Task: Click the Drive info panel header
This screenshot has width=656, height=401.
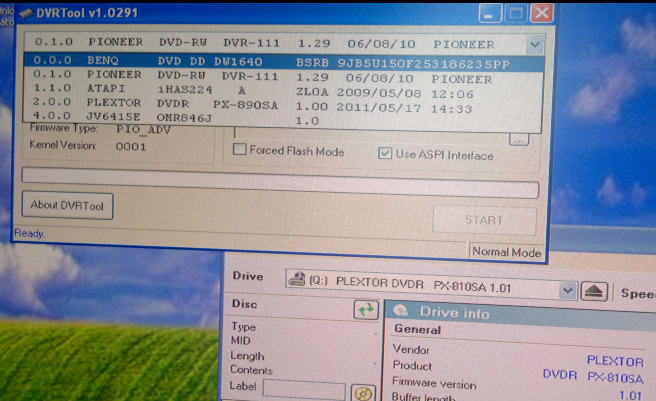Action: click(x=520, y=313)
